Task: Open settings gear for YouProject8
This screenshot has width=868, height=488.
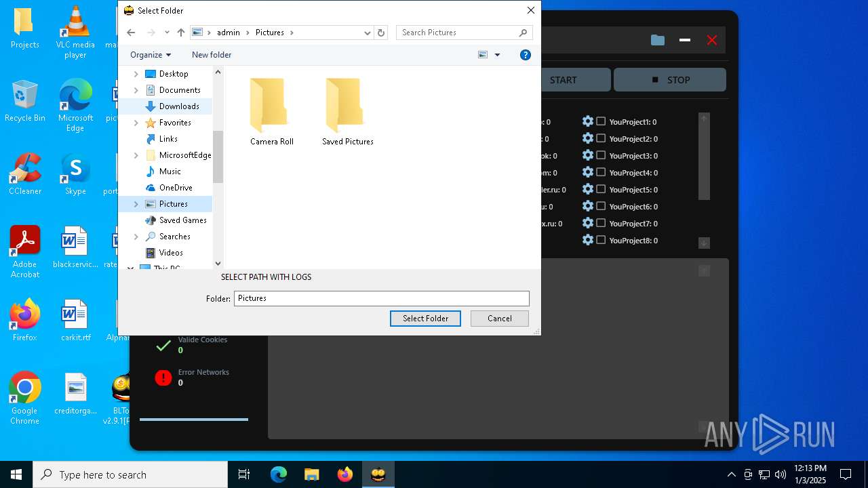Action: click(x=588, y=240)
